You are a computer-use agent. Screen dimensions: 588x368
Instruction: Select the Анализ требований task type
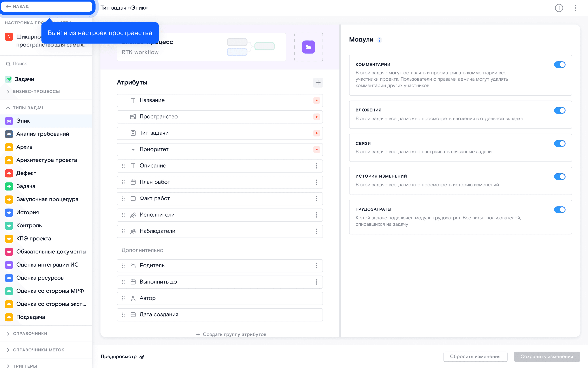point(46,134)
